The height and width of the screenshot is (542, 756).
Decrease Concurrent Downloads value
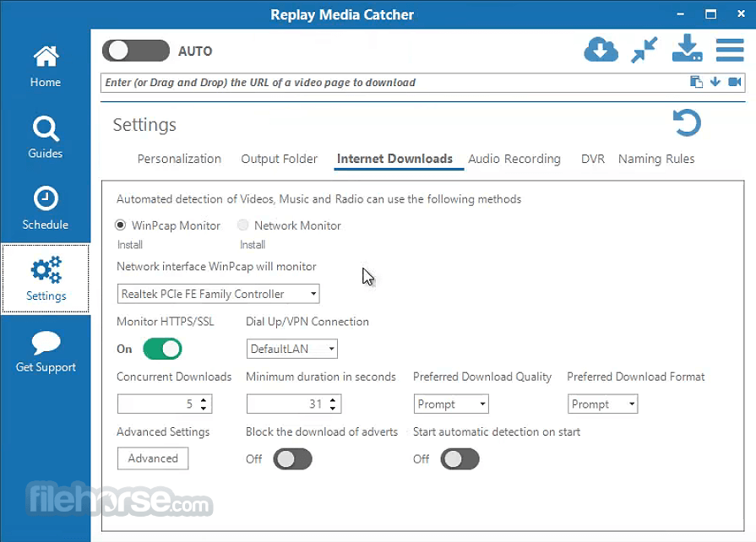[x=204, y=409]
